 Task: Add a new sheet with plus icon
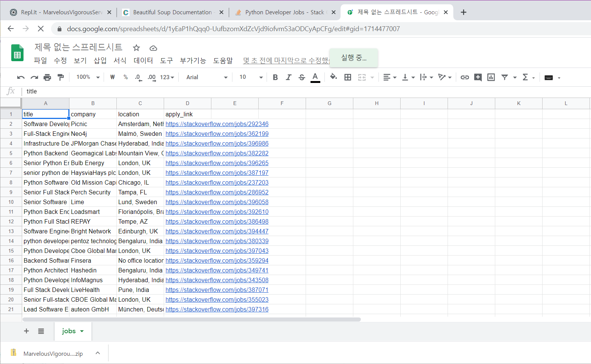[26, 331]
